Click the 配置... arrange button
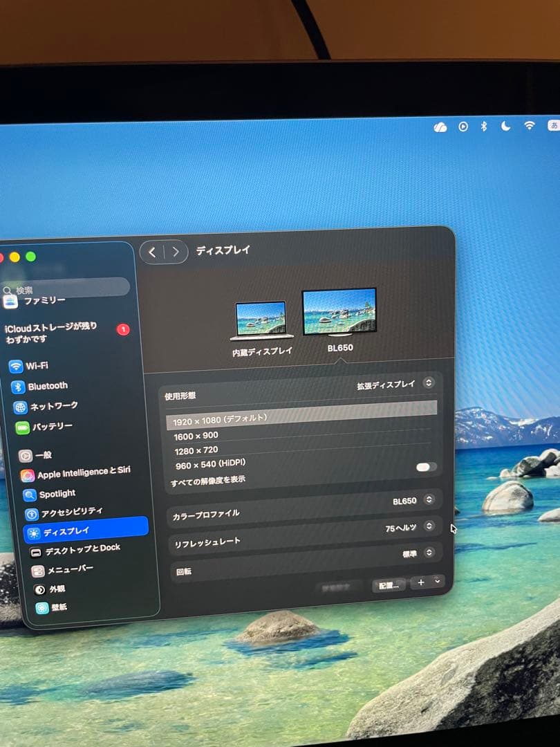Image resolution: width=560 pixels, height=747 pixels. 389,585
